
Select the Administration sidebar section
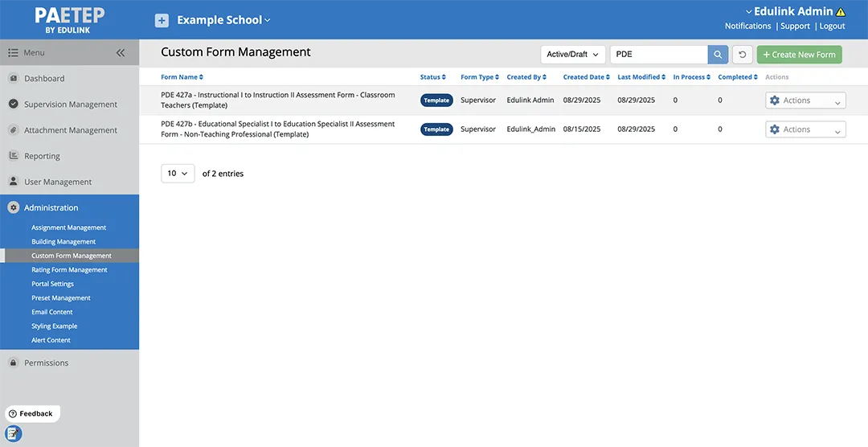(69, 207)
